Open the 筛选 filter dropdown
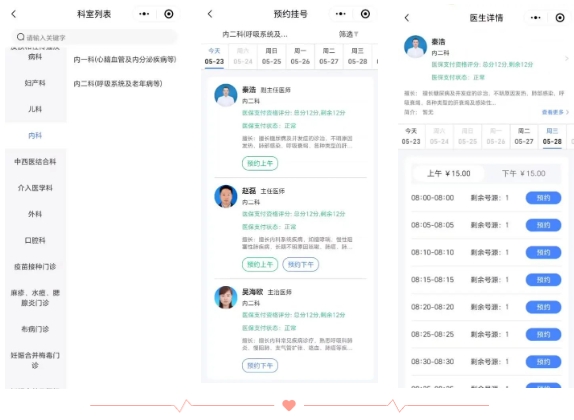Image resolution: width=574 pixels, height=420 pixels. [348, 34]
